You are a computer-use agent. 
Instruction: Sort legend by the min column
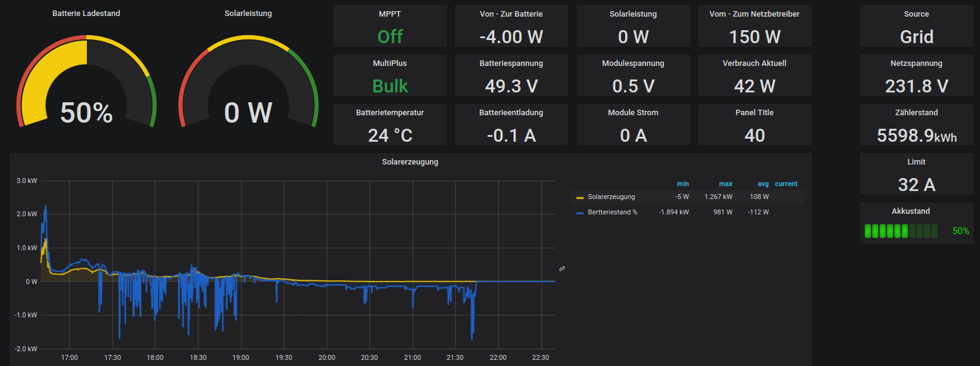click(682, 184)
